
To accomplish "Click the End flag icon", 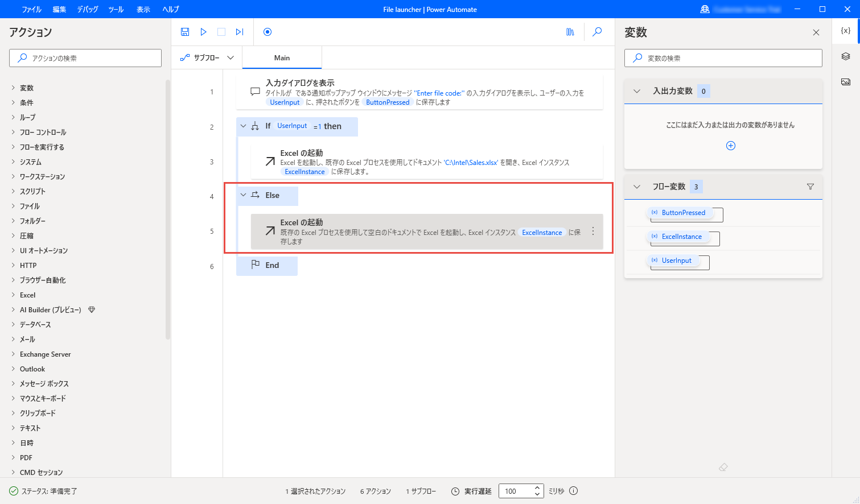I will pyautogui.click(x=256, y=265).
